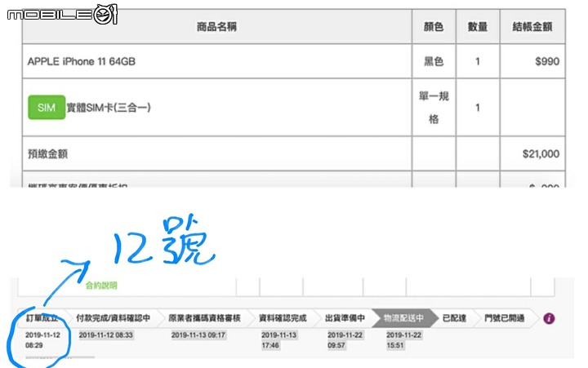The image size is (588, 368).
Task: Select the 門號已開通 step
Action: pyautogui.click(x=505, y=318)
